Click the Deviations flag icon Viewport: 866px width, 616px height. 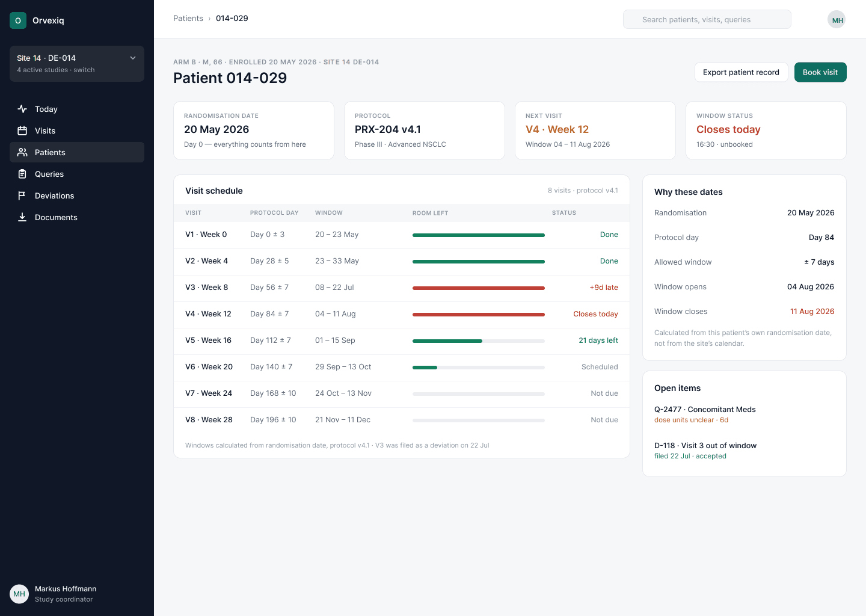click(x=22, y=196)
